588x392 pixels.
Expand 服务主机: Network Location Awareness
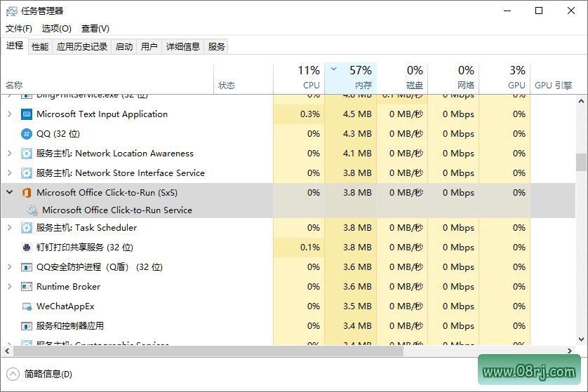point(10,154)
